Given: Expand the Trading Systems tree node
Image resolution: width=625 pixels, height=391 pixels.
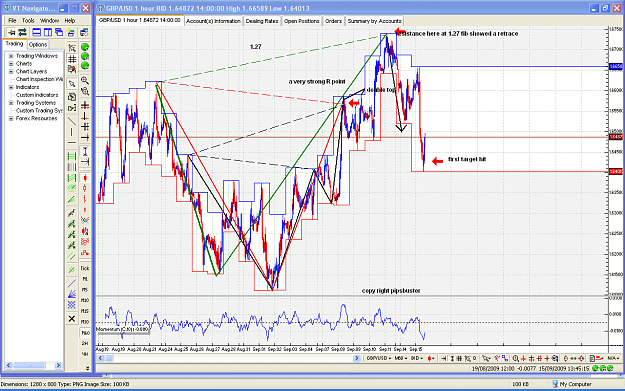Looking at the screenshot, I should tap(11, 103).
